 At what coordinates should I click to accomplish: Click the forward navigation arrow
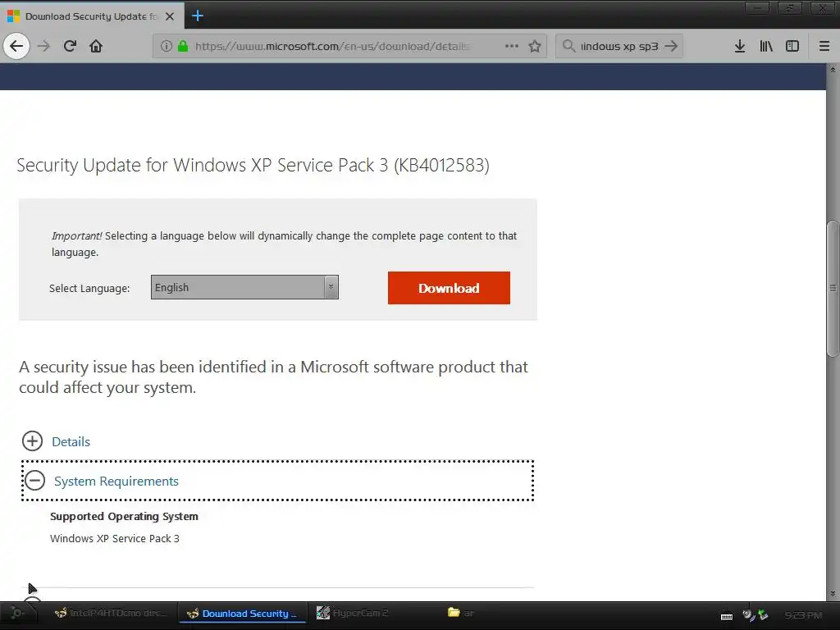pyautogui.click(x=43, y=46)
